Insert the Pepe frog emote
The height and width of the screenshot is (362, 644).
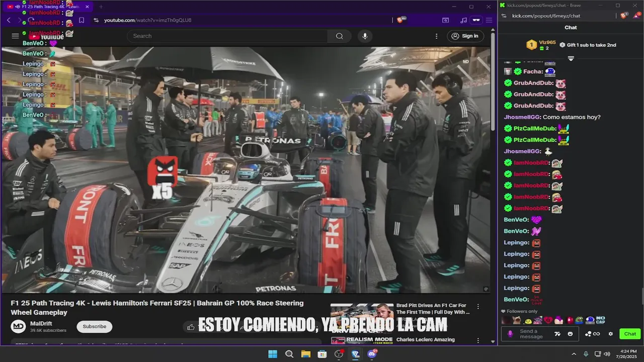[x=579, y=320]
